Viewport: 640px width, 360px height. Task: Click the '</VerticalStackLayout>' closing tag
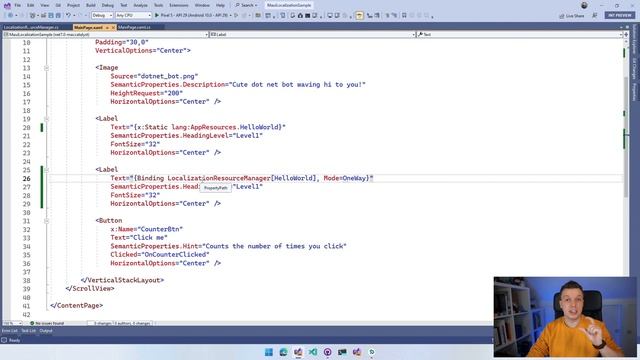(122, 280)
